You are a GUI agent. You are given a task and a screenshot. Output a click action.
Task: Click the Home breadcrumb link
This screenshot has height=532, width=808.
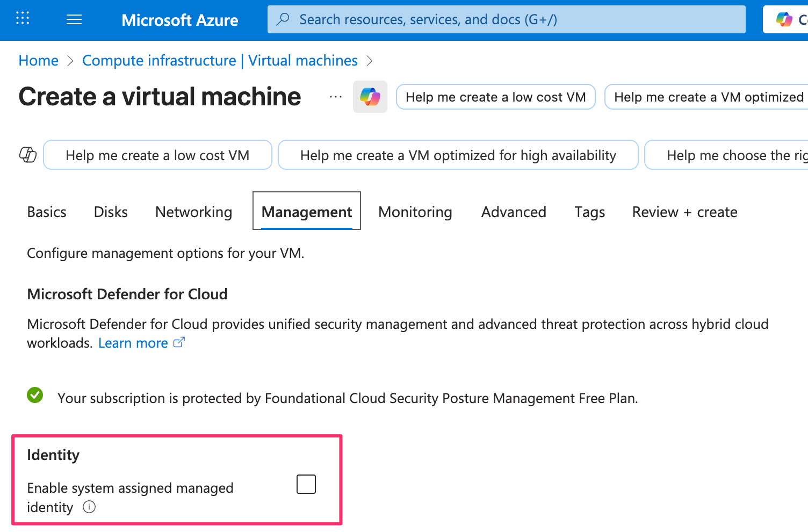point(38,60)
